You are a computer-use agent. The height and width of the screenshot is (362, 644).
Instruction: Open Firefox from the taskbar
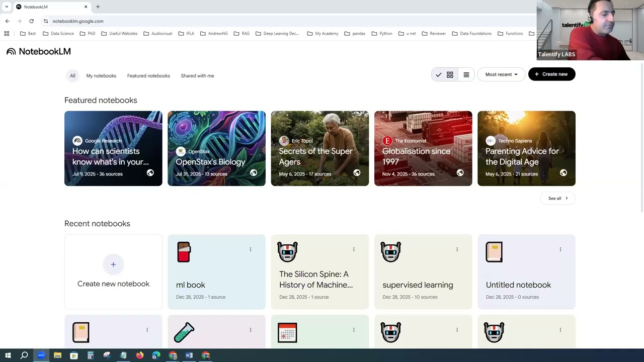pyautogui.click(x=140, y=355)
